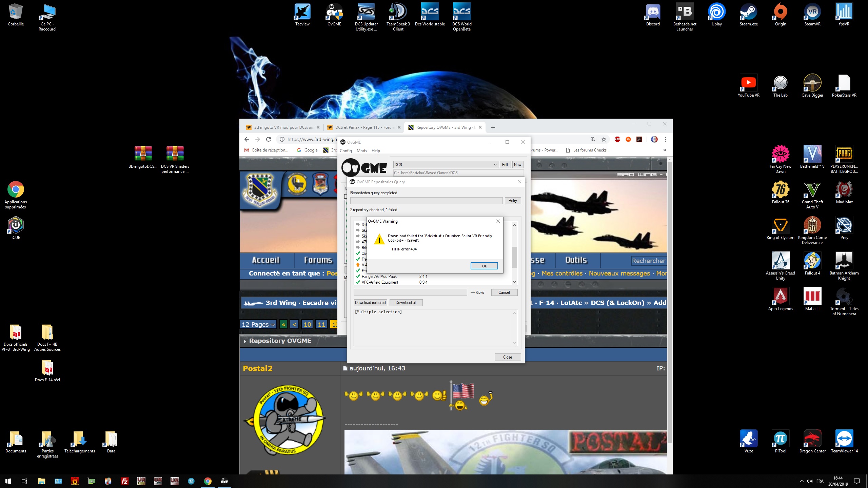
Task: Click the AdBlock Plus extension icon
Action: pyautogui.click(x=617, y=139)
